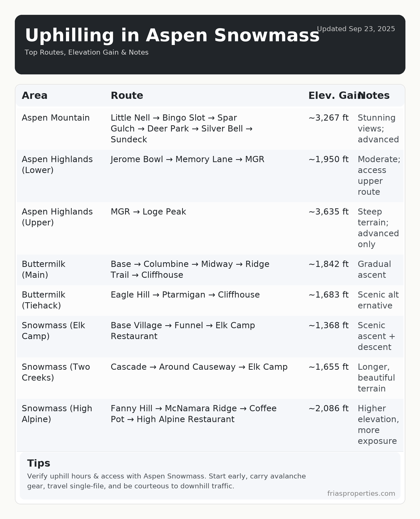Select the ~3,635 ft elevation value
This screenshot has height=519, width=420.
coord(328,212)
